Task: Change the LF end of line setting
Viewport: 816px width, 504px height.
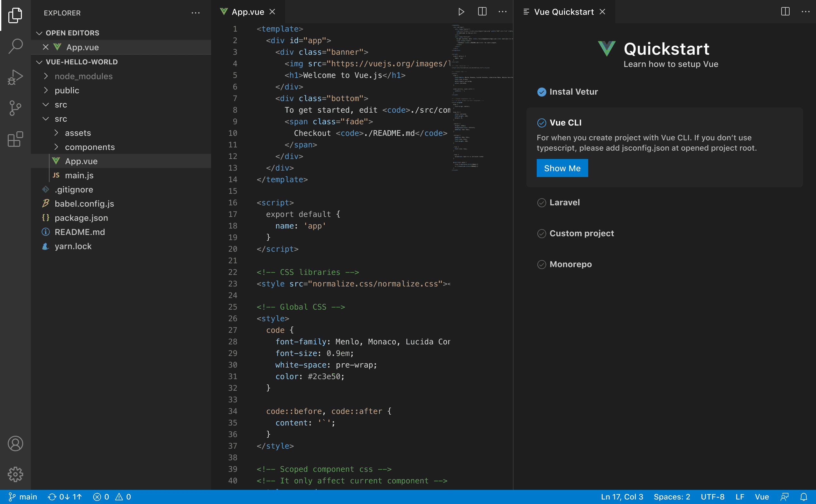Action: pyautogui.click(x=740, y=497)
